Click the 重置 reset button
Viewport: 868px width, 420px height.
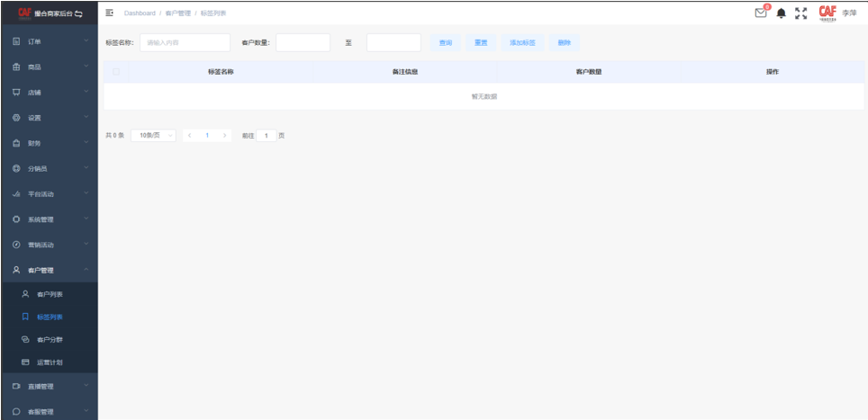pyautogui.click(x=481, y=42)
